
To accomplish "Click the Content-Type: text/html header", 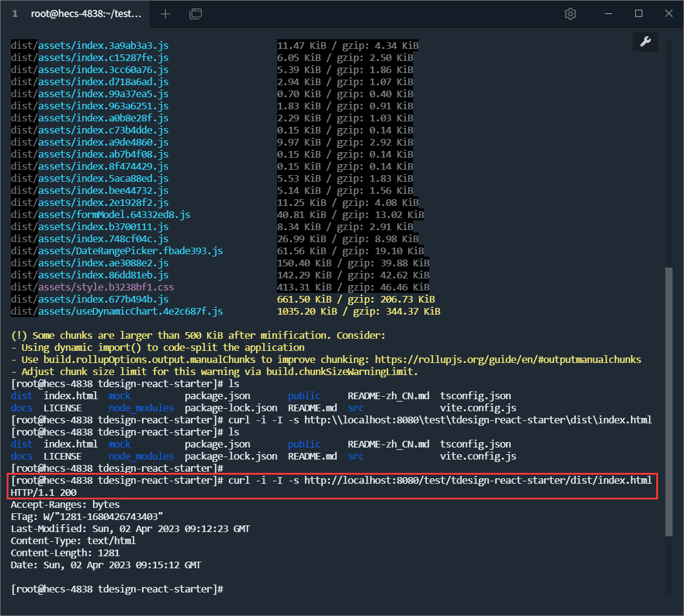I will 73,541.
